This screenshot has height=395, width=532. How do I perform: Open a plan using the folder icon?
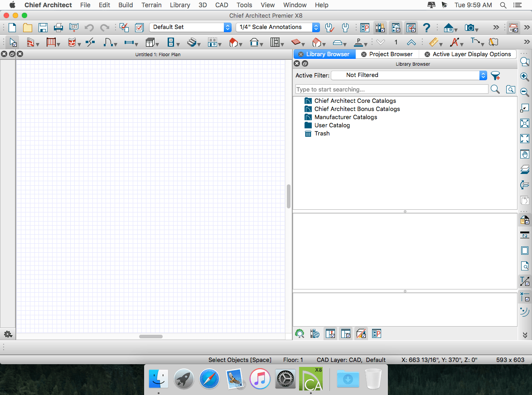(x=28, y=28)
